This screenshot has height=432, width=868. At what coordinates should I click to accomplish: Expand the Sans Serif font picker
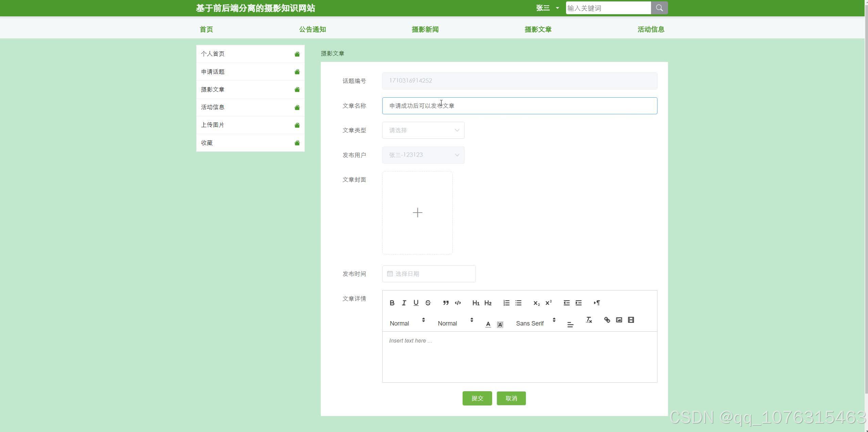click(x=535, y=323)
